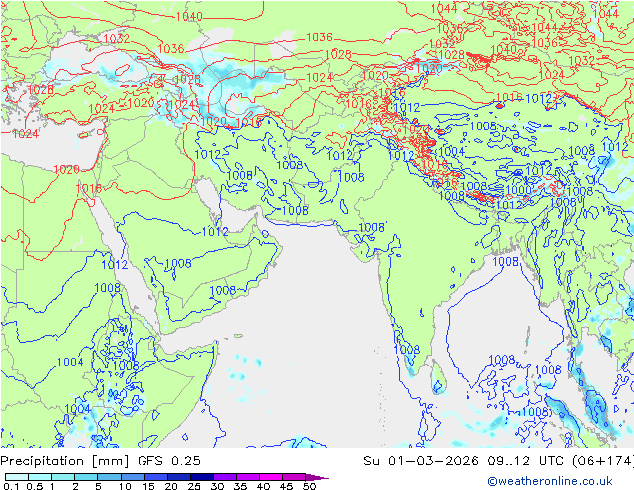The width and height of the screenshot is (634, 490).
Task: Pick the 10–15 mm legend color swatch
Action: pyautogui.click(x=133, y=477)
